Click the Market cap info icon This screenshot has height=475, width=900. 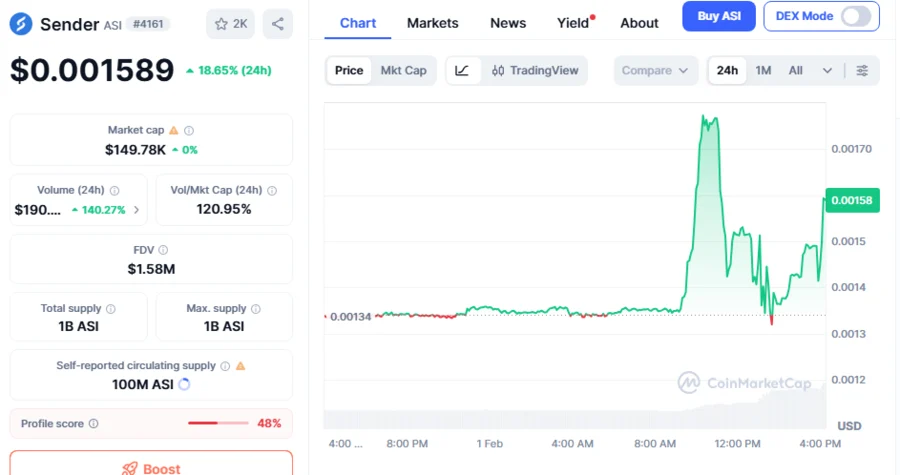189,130
